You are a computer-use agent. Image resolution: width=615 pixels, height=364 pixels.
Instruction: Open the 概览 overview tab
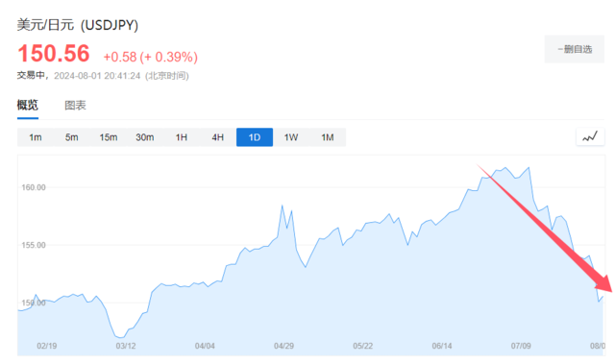28,105
